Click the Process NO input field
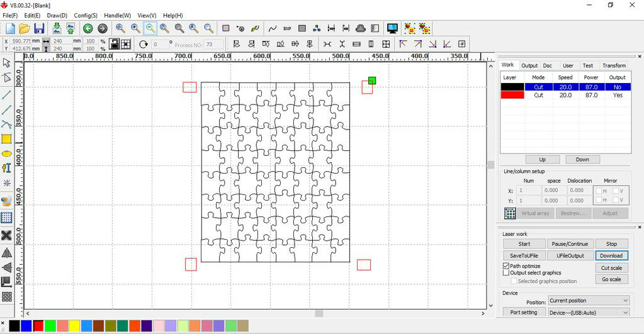The image size is (644, 334). [x=213, y=44]
